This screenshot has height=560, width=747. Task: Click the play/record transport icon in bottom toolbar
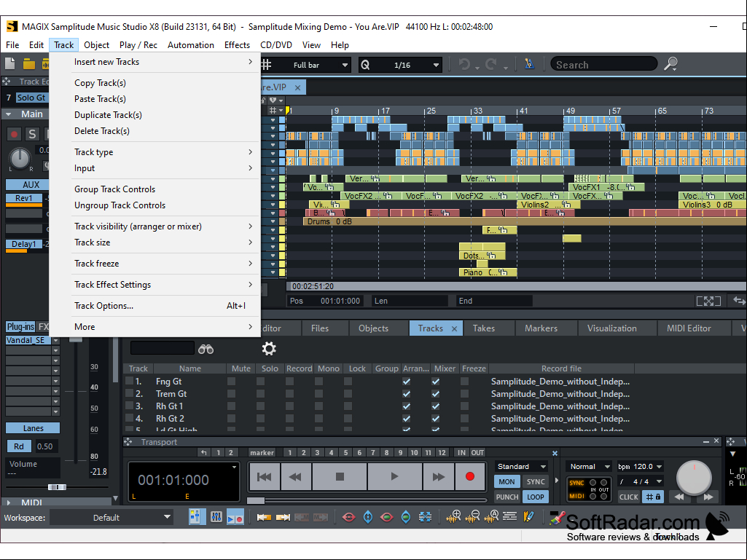pyautogui.click(x=235, y=517)
